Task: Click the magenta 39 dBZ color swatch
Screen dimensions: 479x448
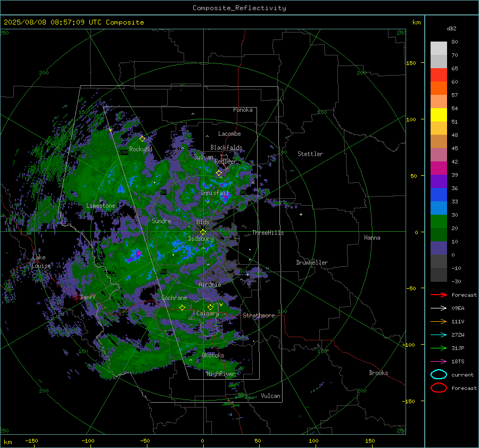Action: click(x=439, y=168)
